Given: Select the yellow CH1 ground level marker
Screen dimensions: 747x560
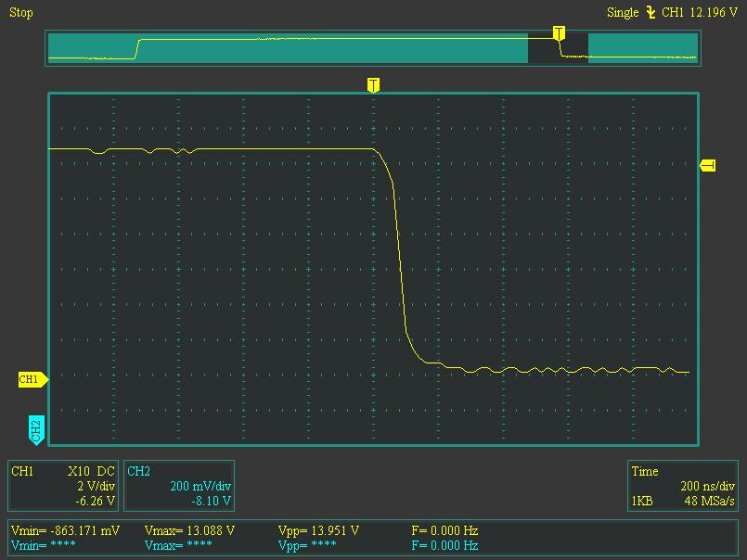Looking at the screenshot, I should [x=31, y=379].
